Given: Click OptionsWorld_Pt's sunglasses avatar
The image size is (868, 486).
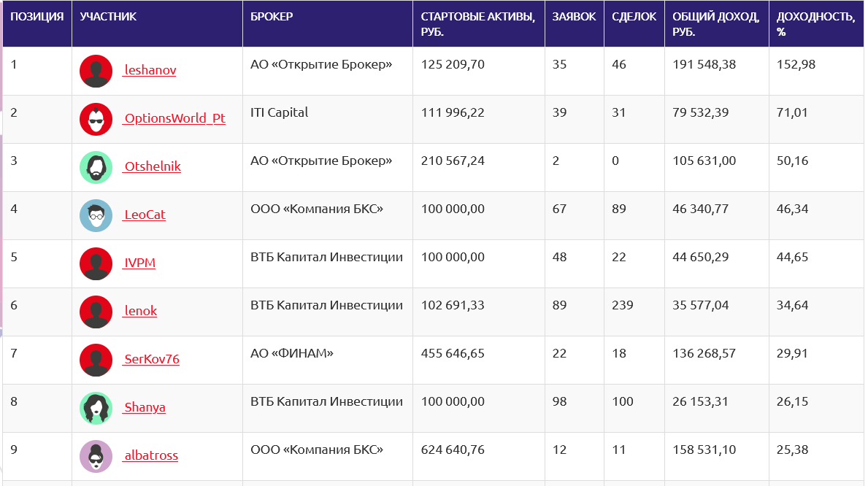Looking at the screenshot, I should 96,119.
